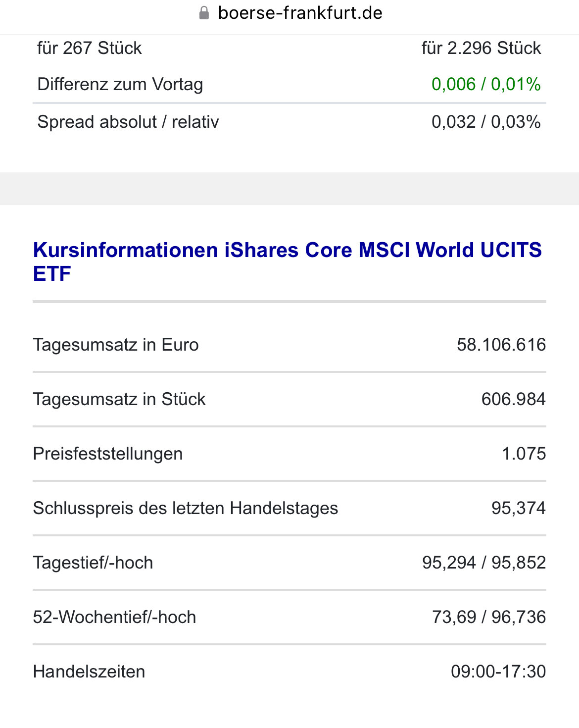Tap the 'Spread absolut / relativ' label
Image resolution: width=579 pixels, height=728 pixels.
coord(128,122)
